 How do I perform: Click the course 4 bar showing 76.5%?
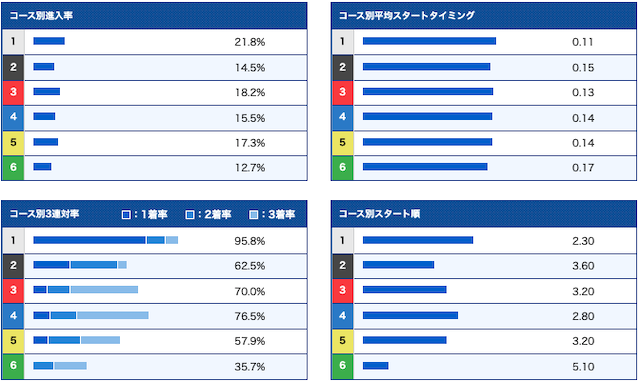91,315
